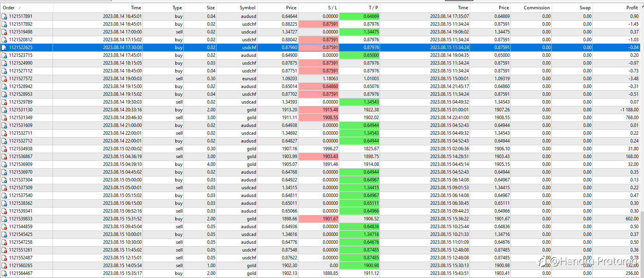Viewport: 644px width, 278px height.
Task: Click the stop-loss cell 1996.27
Action: tap(319, 149)
